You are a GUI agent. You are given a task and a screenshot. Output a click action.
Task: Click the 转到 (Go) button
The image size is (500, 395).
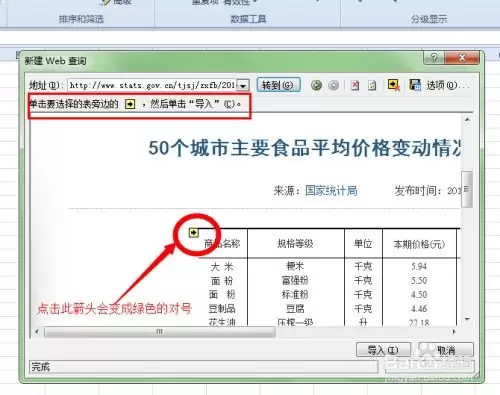pyautogui.click(x=278, y=85)
